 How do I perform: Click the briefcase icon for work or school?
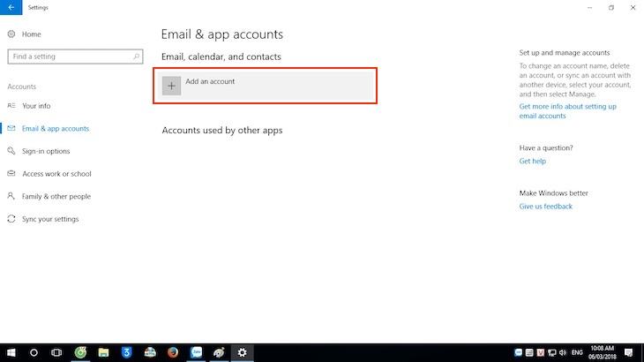(11, 173)
